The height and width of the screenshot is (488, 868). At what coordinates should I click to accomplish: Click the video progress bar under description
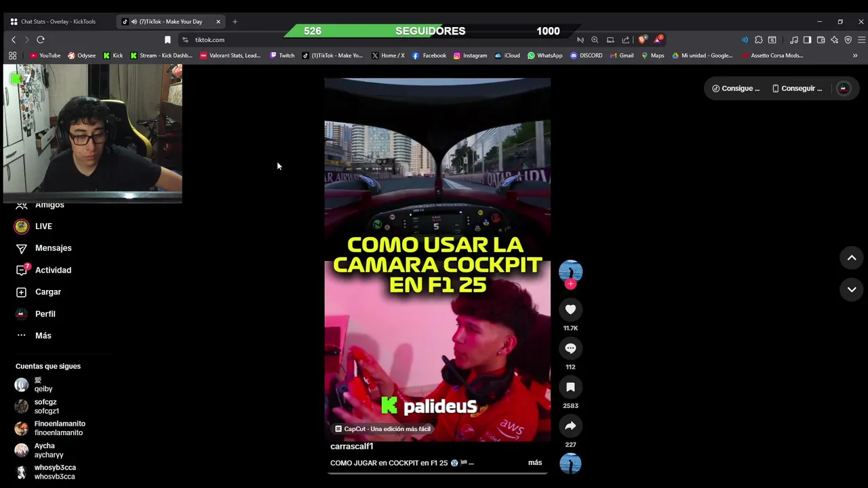(437, 473)
